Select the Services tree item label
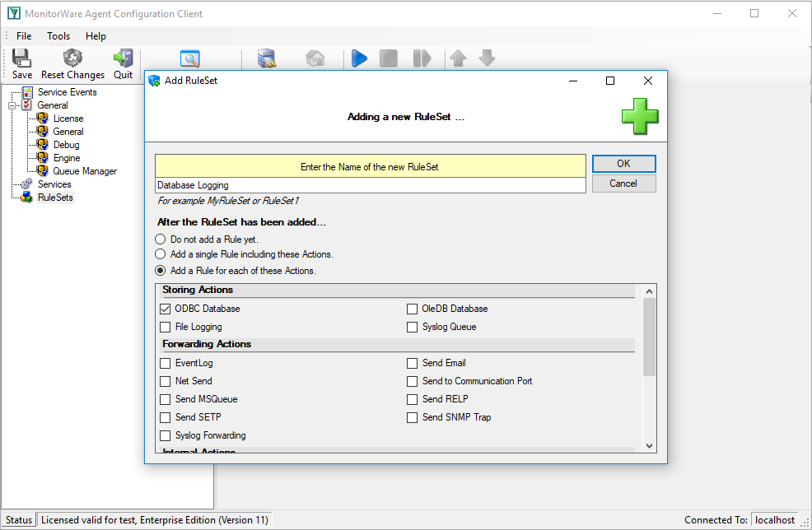 pos(54,184)
